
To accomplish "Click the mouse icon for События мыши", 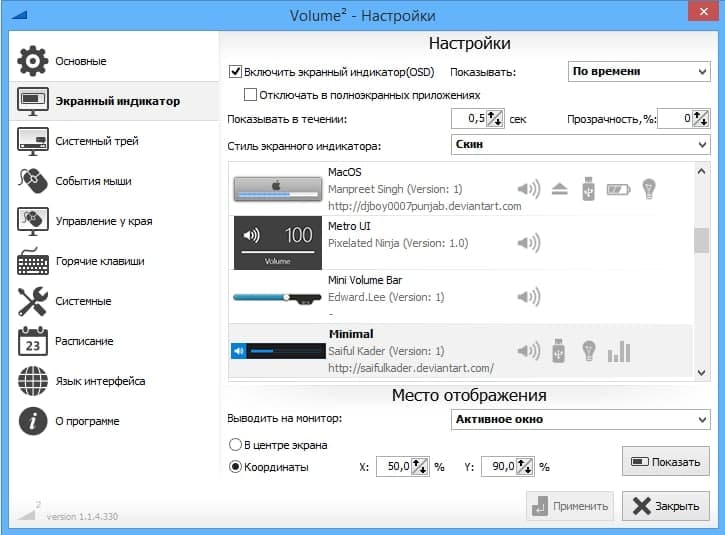I will tap(32, 181).
